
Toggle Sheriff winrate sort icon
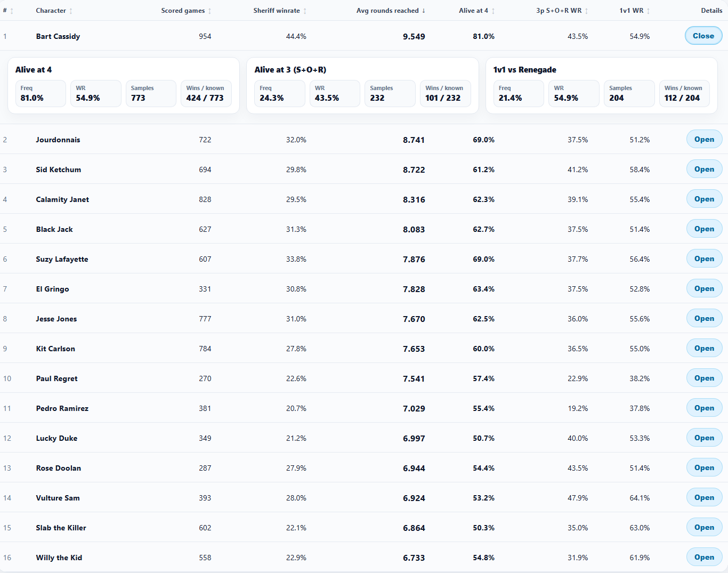[x=305, y=11]
